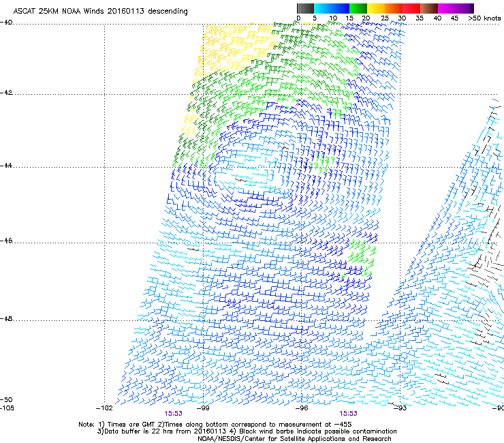Select the yellow 20-25 knots legend swatch

point(376,8)
